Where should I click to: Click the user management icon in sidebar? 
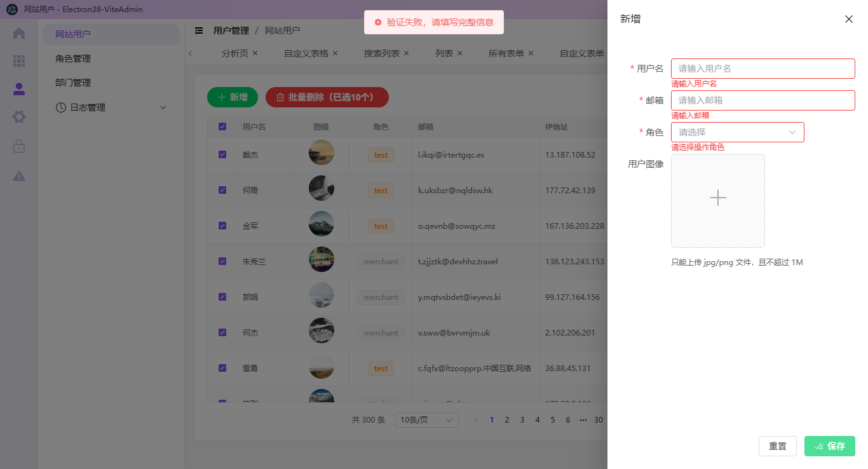(18, 89)
